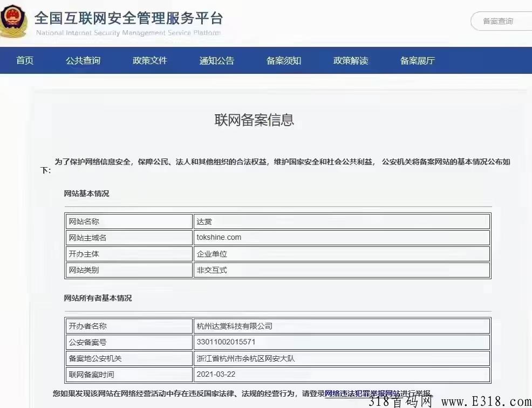
Task: Click the 达棠 site name value
Action: point(204,222)
